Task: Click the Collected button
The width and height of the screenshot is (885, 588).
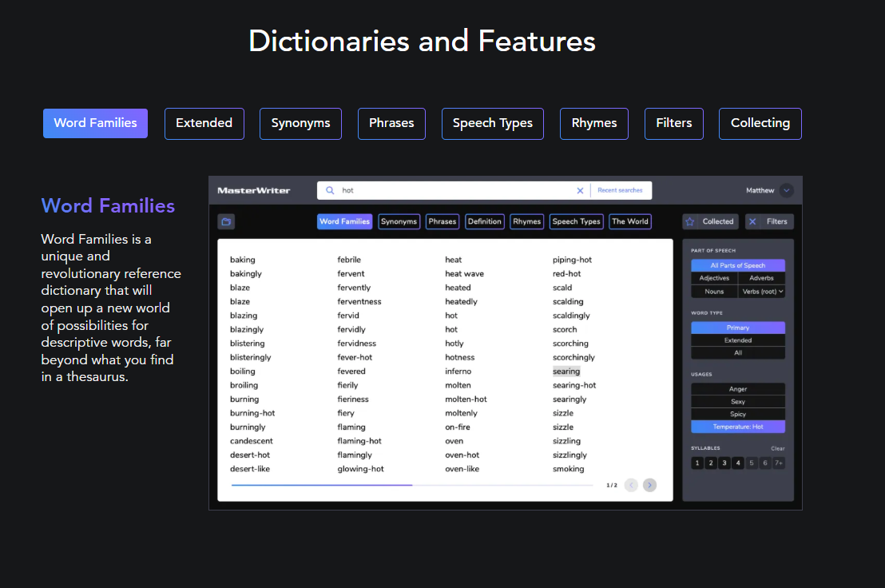Action: 710,222
